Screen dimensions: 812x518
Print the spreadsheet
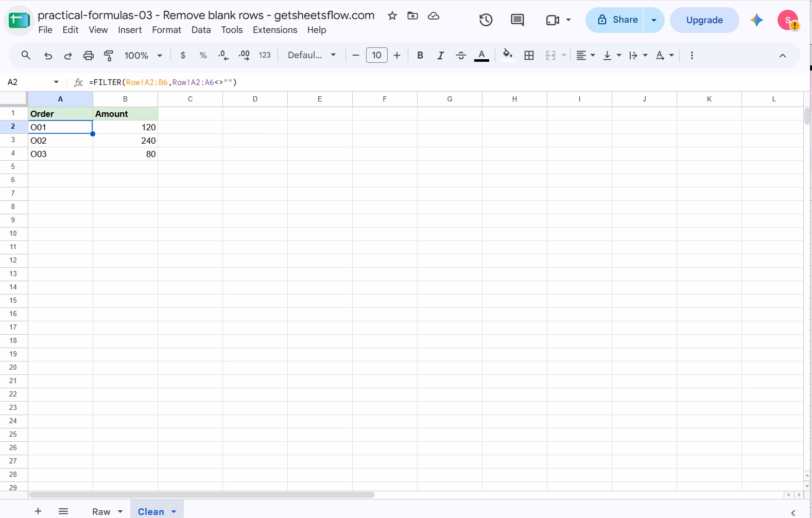[x=89, y=55]
